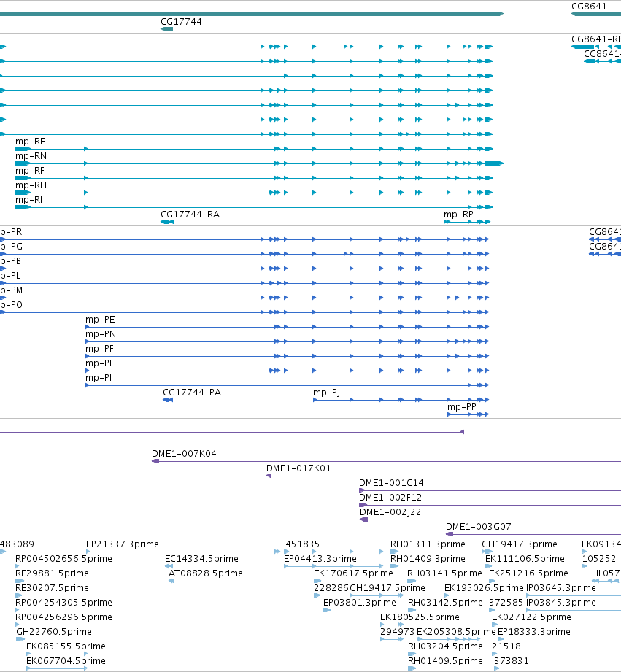Select the DME1-017K01 clone label
This screenshot has height=672, width=621.
[x=298, y=468]
